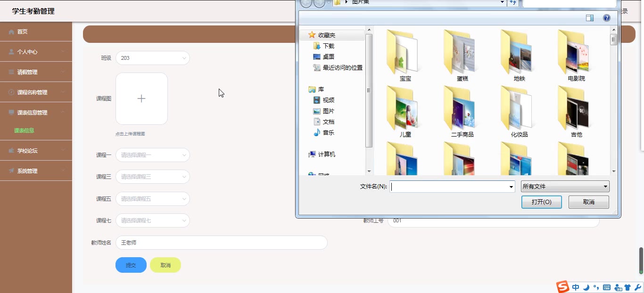Click the yellow 取消 button on the form

point(165,265)
